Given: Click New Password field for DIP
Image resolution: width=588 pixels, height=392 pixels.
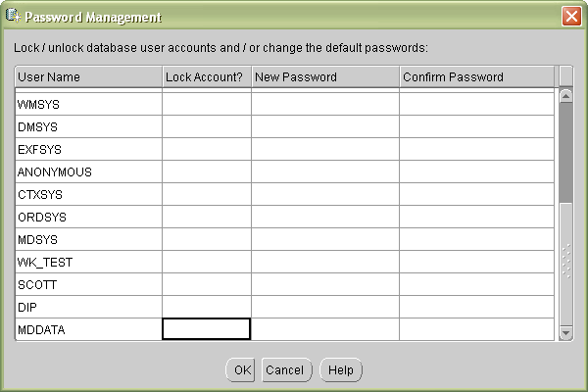Looking at the screenshot, I should [324, 307].
